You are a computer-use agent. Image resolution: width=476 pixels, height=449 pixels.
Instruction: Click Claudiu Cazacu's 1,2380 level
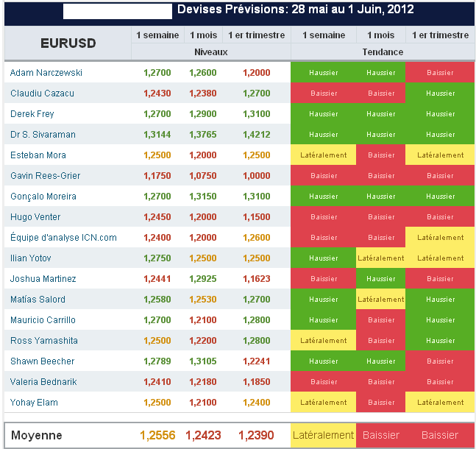203,93
